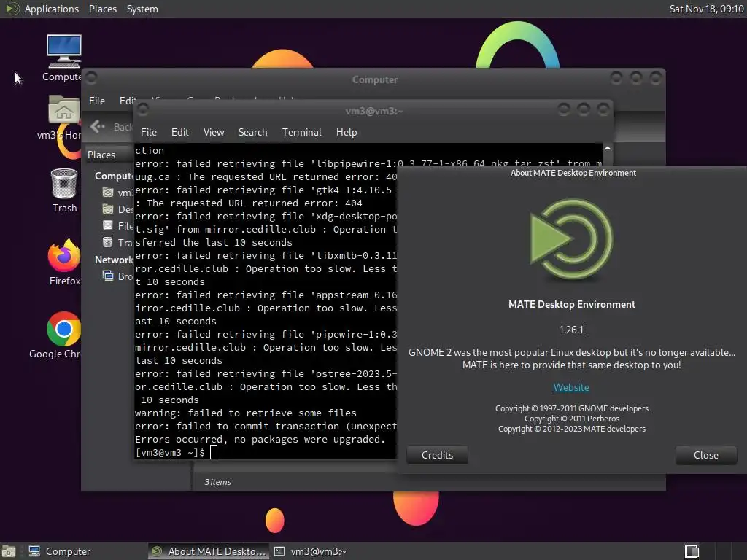Minimize the terminal window
This screenshot has width=747, height=560.
564,109
